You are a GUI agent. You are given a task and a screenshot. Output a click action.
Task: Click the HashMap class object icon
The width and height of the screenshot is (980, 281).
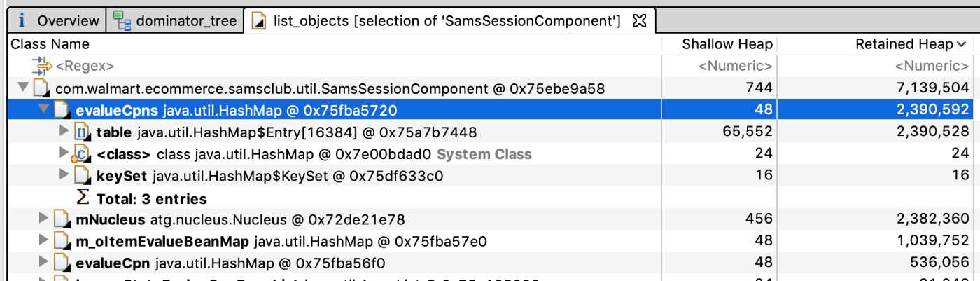point(83,154)
